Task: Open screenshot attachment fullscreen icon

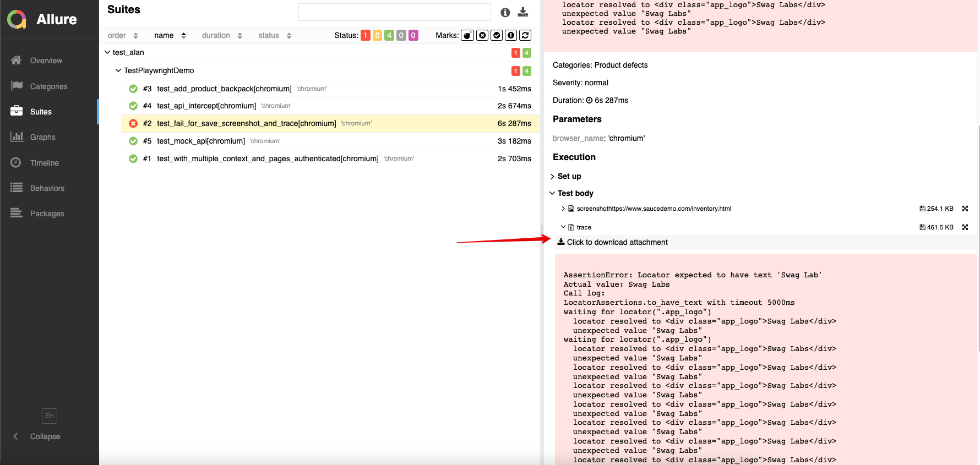Action: pos(965,209)
